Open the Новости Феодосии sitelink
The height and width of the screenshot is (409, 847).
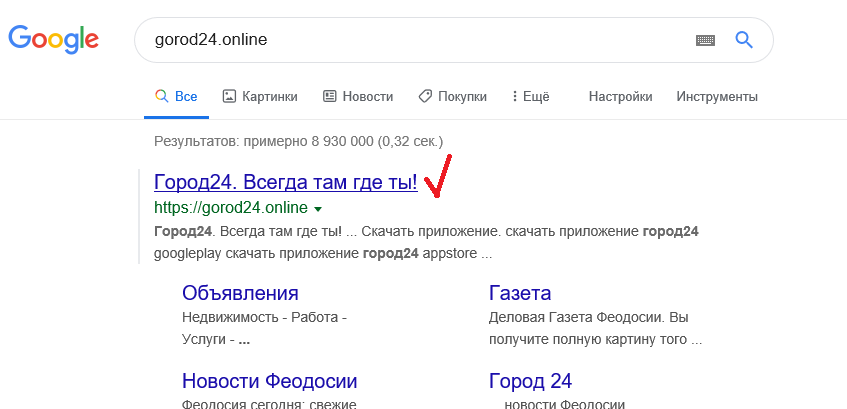pos(270,381)
